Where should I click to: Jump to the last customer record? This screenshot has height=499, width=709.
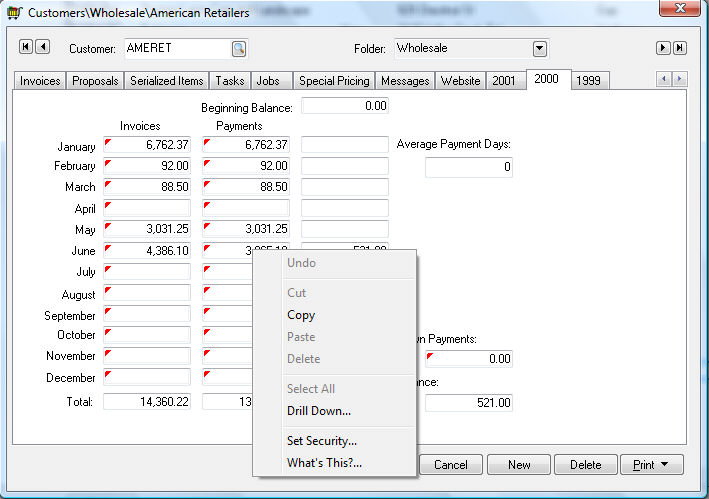(x=679, y=48)
